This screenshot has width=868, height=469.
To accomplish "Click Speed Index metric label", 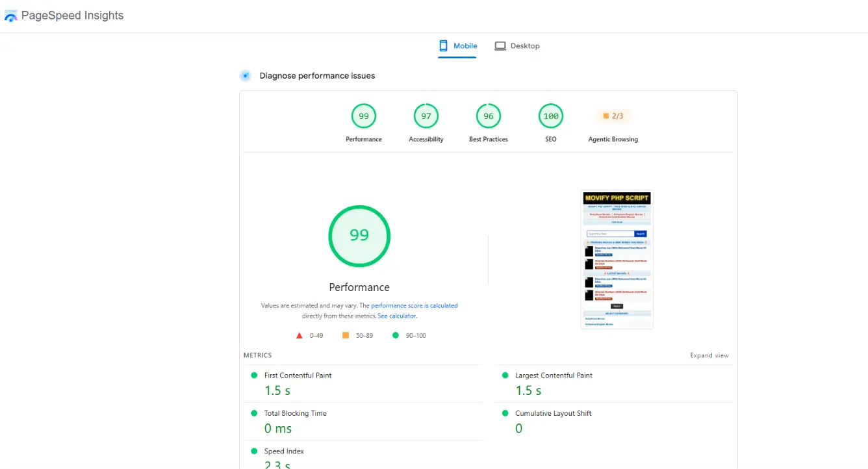I will pos(284,451).
